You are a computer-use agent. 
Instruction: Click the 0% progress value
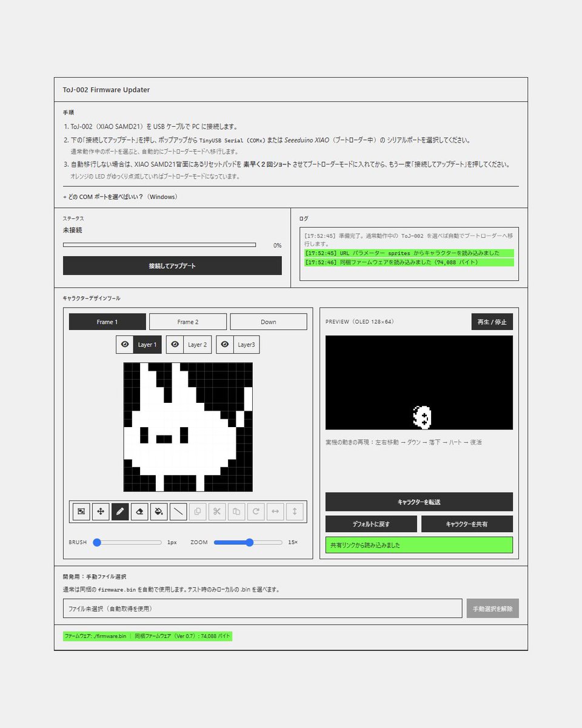click(x=277, y=246)
